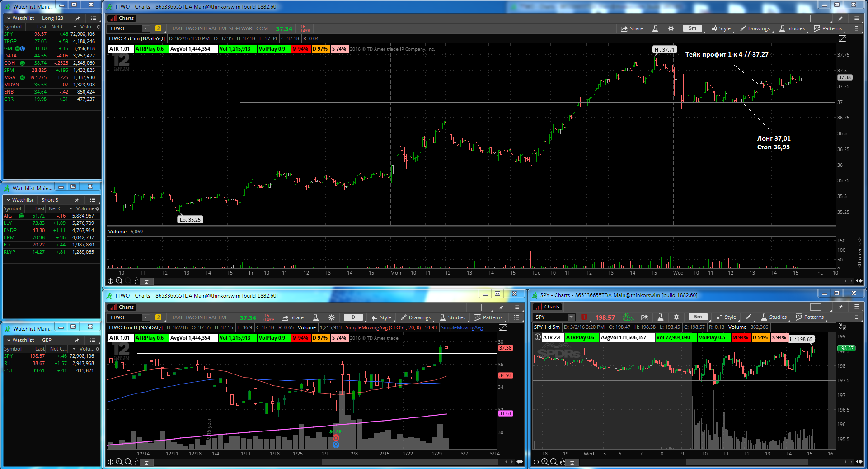Expand the first Watchlist gadget dropdown
This screenshot has width=868, height=469.
pos(20,18)
